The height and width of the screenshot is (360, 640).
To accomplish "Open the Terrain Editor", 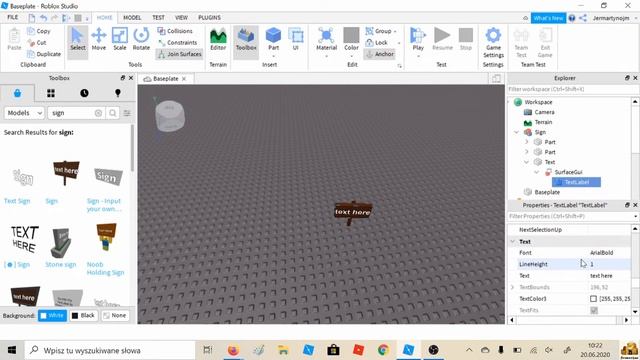I will (218, 40).
